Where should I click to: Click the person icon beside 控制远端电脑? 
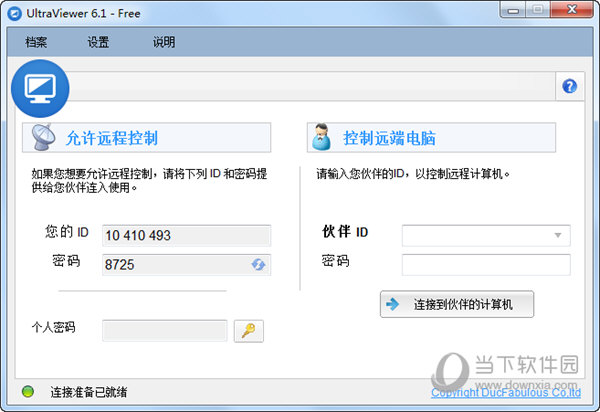[x=321, y=137]
